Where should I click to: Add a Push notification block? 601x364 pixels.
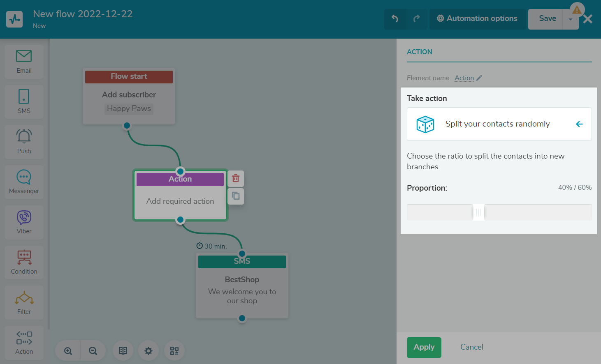pos(24,142)
